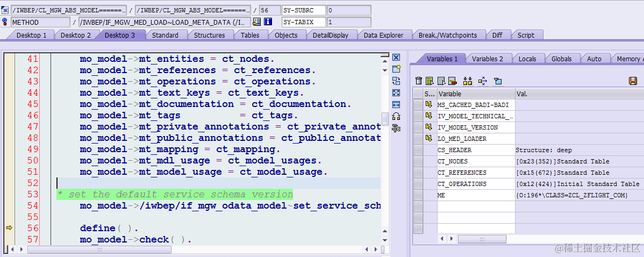Click the full screen tool icon beside code
Viewport: 644px width, 257px height.
[396, 93]
